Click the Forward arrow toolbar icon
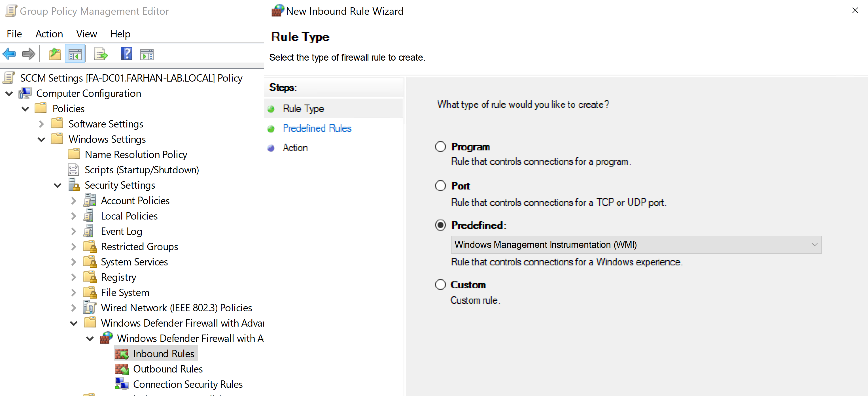 pyautogui.click(x=28, y=54)
